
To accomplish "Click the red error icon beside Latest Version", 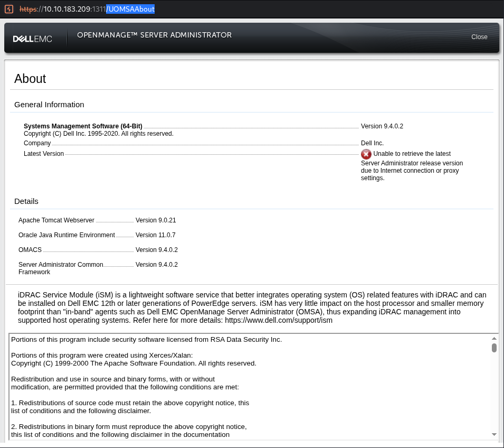I will 366,154.
